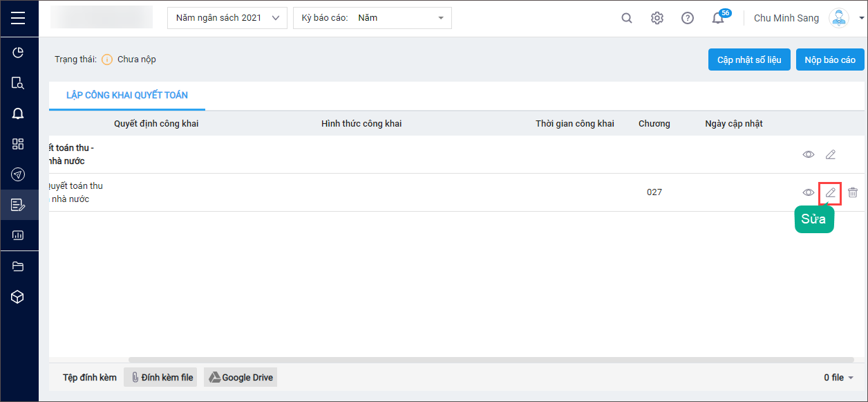This screenshot has height=402, width=868.
Task: Select the Lập công khai quyết toán tab
Action: (x=127, y=95)
